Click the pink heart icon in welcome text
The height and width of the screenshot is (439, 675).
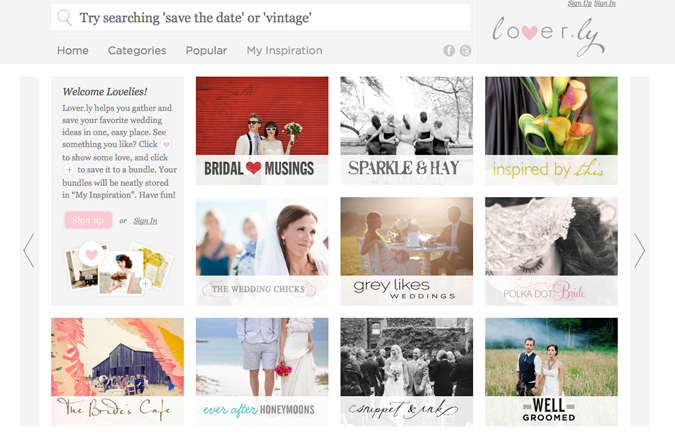(x=166, y=144)
